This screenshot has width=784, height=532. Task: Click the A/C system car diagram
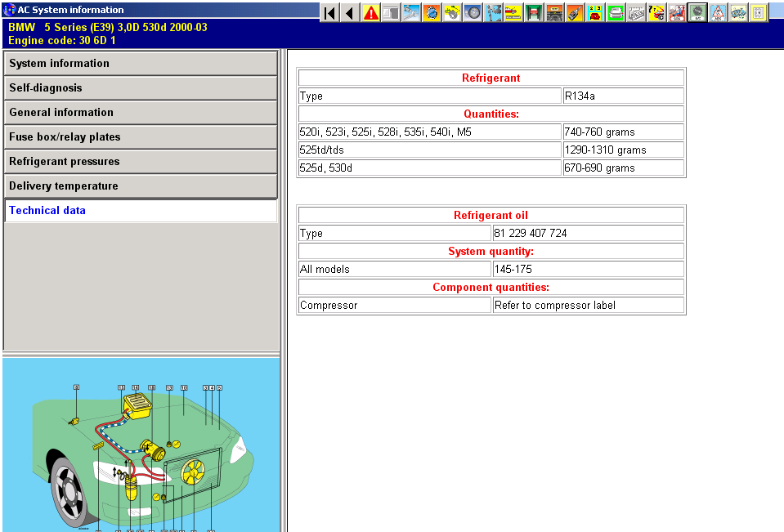(x=141, y=445)
